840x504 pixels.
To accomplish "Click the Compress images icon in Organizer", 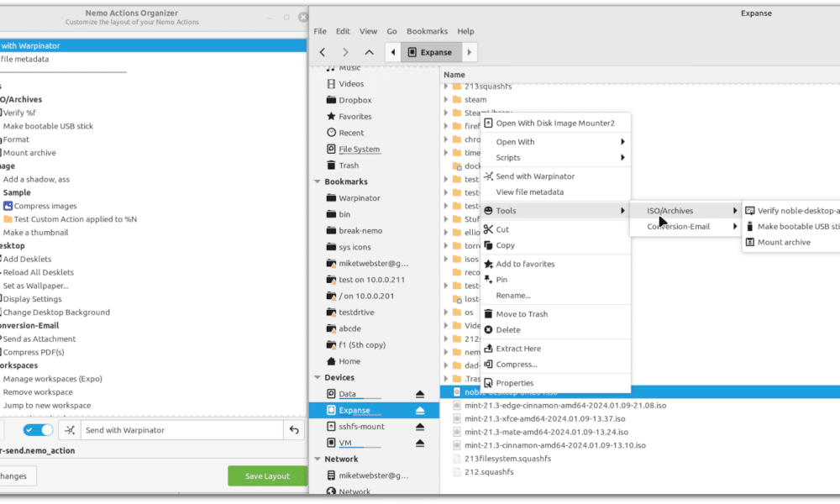I will coord(8,206).
